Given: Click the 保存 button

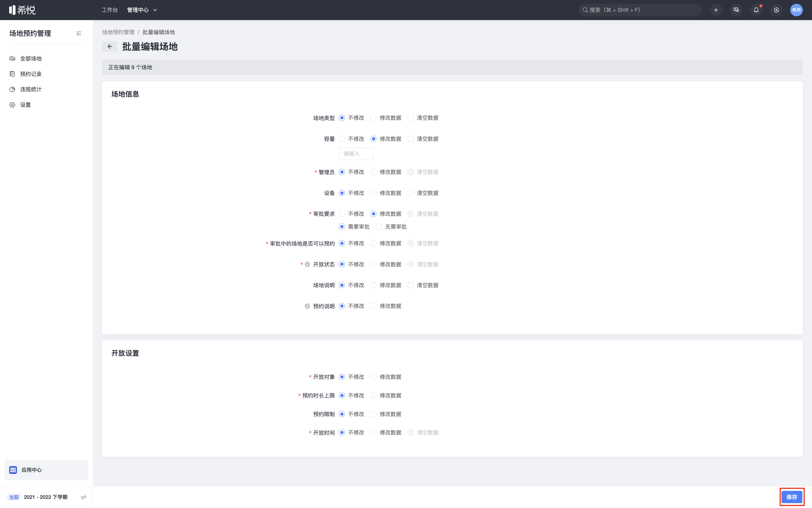Looking at the screenshot, I should point(792,497).
